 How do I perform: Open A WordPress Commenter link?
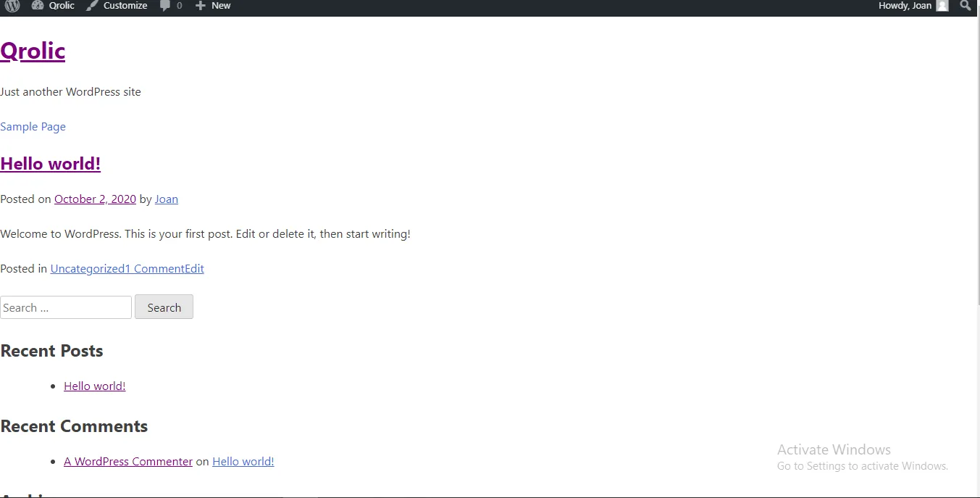coord(128,461)
